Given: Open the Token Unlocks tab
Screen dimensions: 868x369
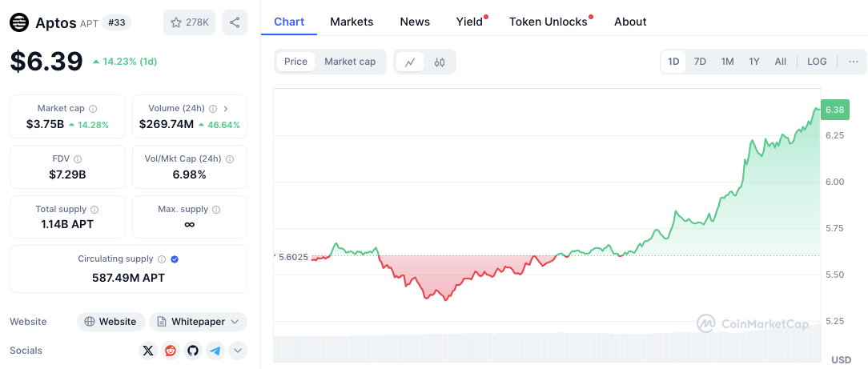Looking at the screenshot, I should (x=549, y=22).
